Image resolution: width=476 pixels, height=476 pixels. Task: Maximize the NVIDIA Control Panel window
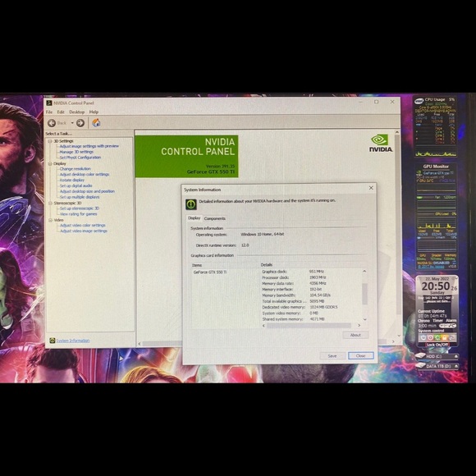pos(377,102)
